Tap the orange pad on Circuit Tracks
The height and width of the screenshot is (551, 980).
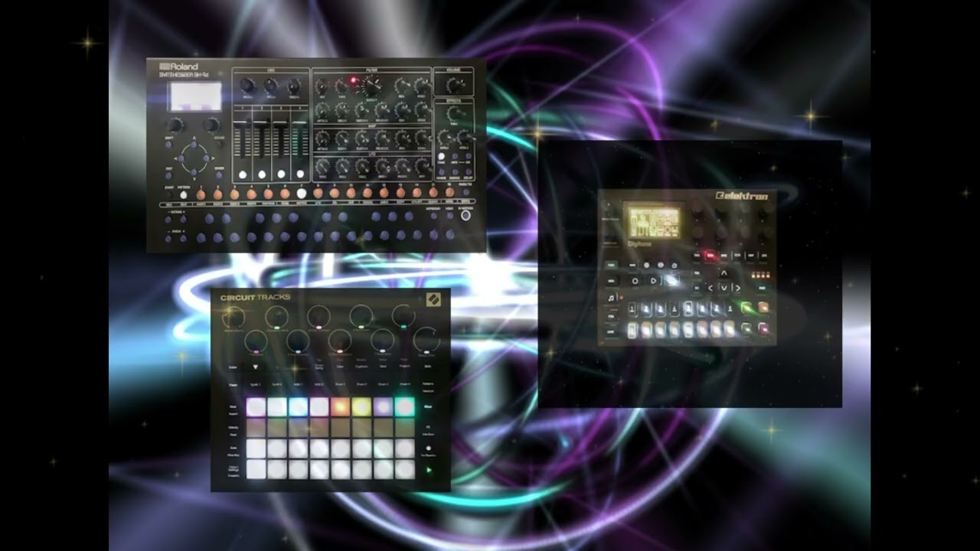pos(341,407)
